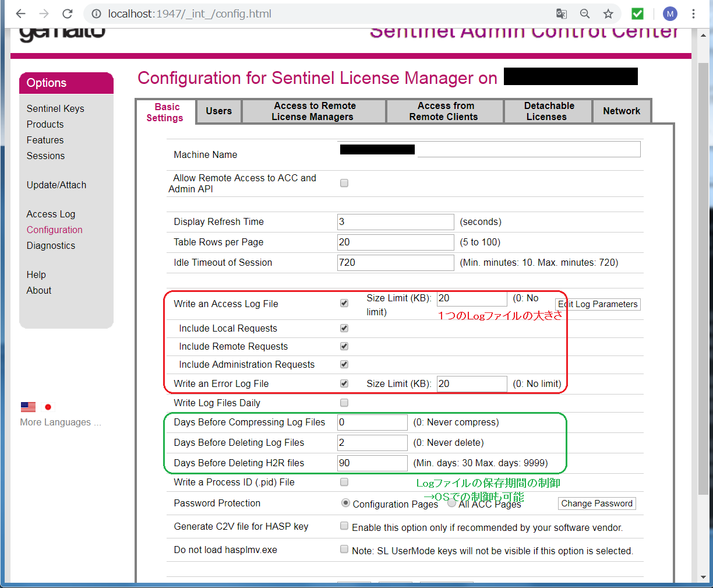Toggle the Write Log Files Daily checkbox

(x=344, y=403)
